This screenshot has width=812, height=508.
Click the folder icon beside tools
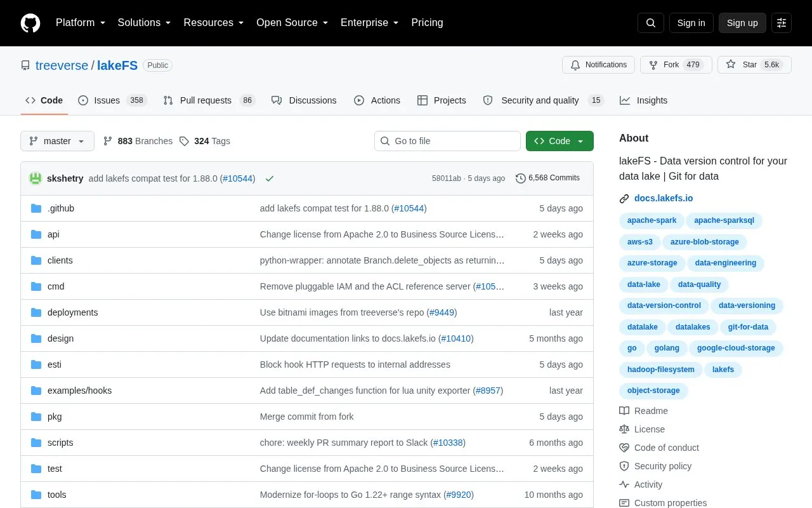(36, 495)
